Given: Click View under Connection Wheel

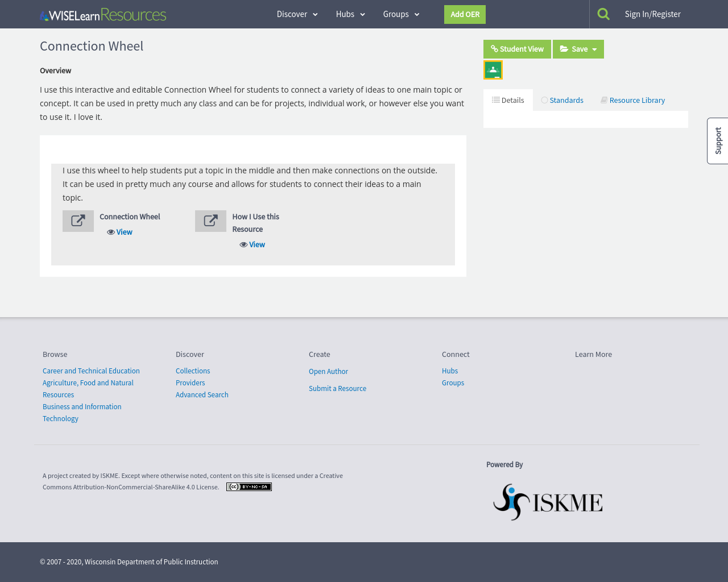Looking at the screenshot, I should point(120,232).
